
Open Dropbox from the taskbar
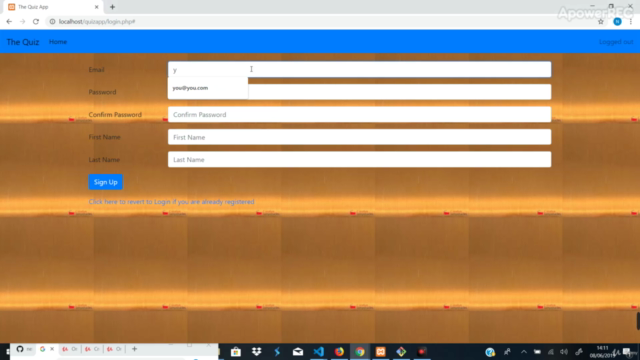click(x=256, y=351)
